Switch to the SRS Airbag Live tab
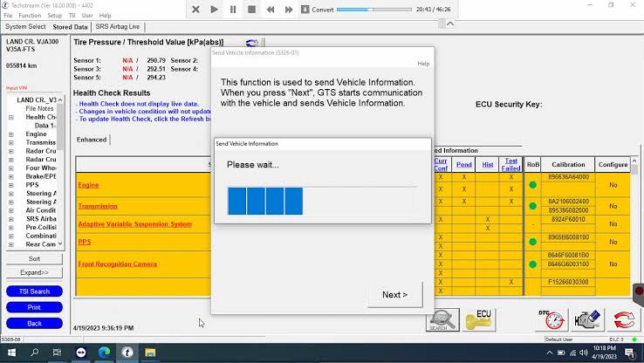 click(x=118, y=27)
